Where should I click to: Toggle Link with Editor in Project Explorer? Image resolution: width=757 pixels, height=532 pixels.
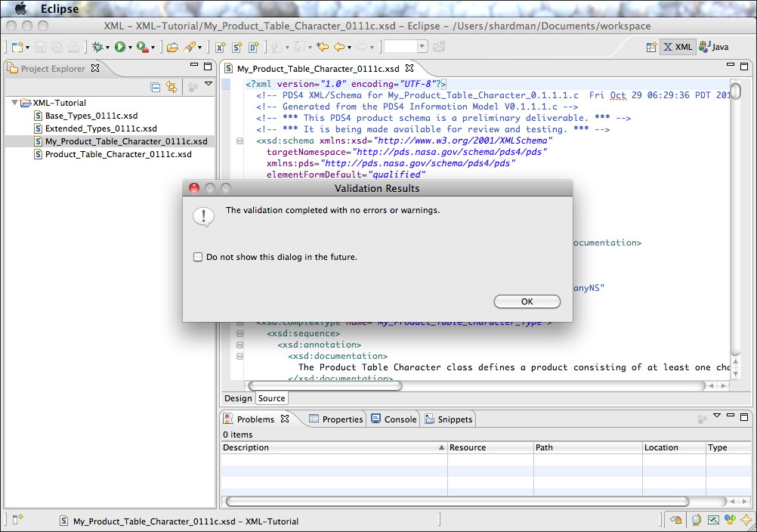click(171, 87)
